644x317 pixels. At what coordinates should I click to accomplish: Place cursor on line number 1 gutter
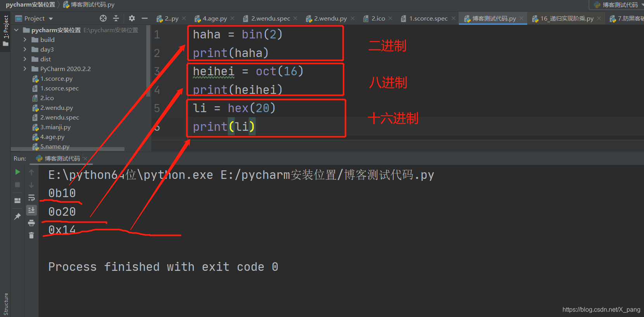pos(157,35)
